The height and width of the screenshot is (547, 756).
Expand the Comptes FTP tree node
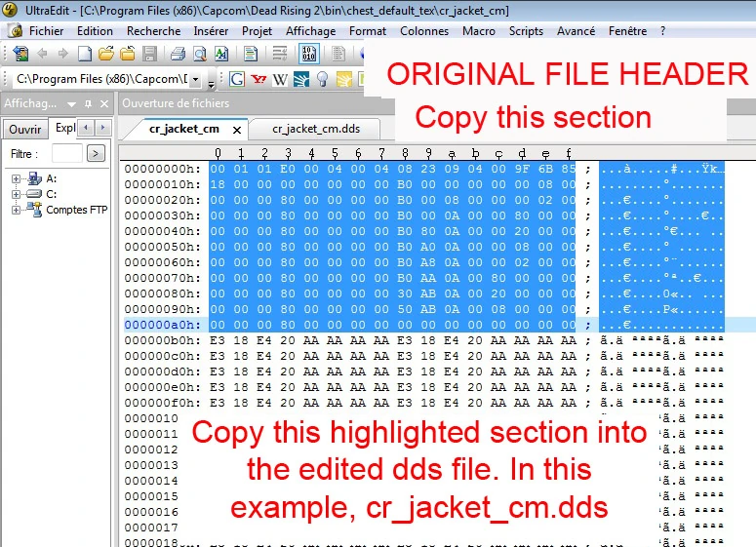pos(16,211)
